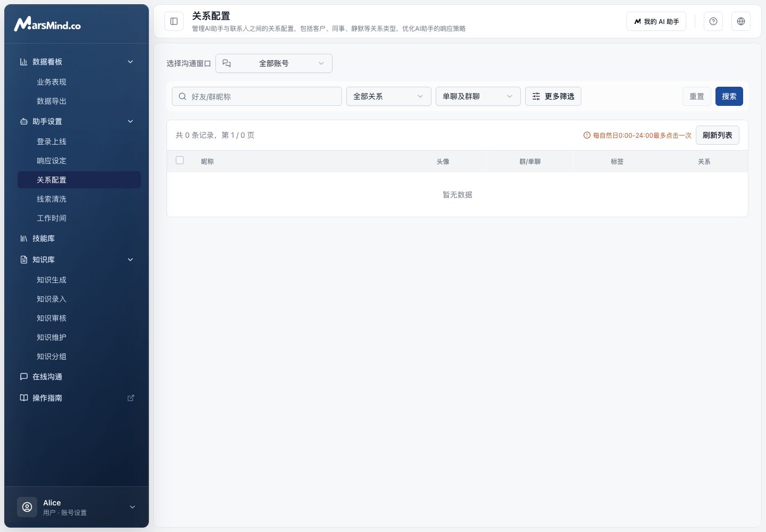Viewport: 766px width, 532px height.
Task: Open 我的 AI 助手 button
Action: point(656,21)
